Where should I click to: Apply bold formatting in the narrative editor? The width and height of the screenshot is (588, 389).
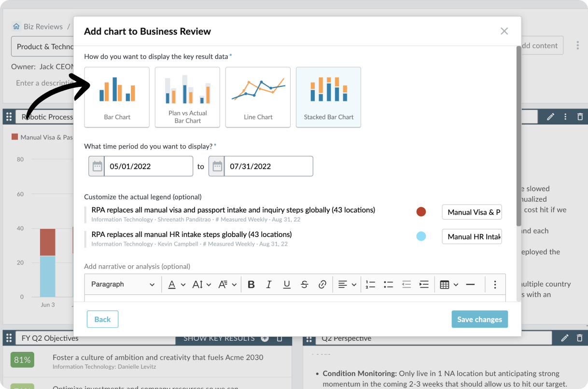[251, 284]
